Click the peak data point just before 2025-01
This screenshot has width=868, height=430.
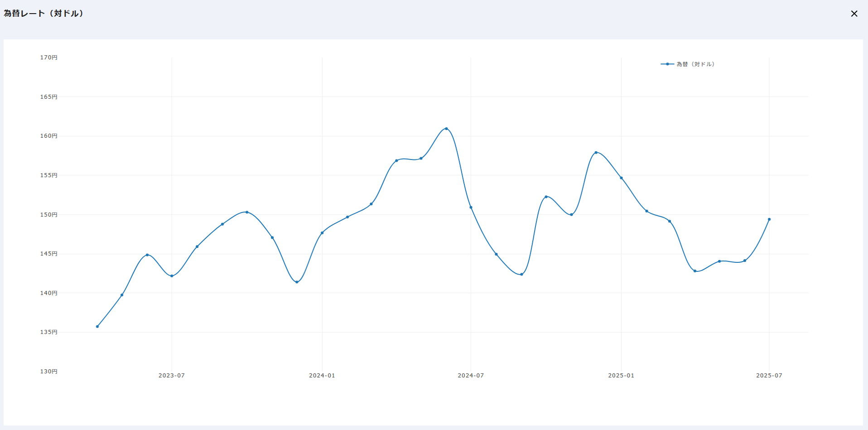coord(596,153)
